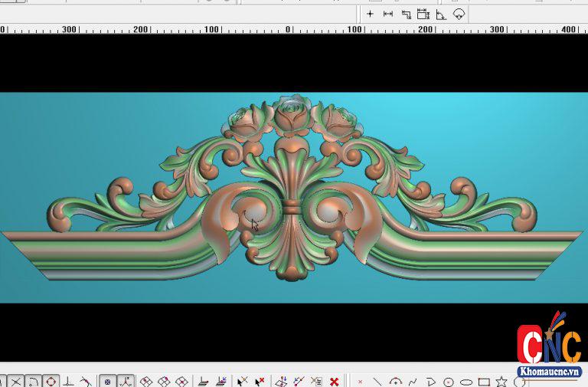588x387 pixels.
Task: Activate the straight line drawing tool
Action: click(x=377, y=381)
